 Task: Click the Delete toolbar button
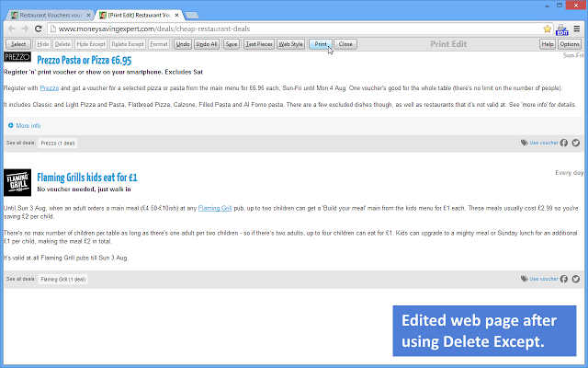(x=62, y=44)
